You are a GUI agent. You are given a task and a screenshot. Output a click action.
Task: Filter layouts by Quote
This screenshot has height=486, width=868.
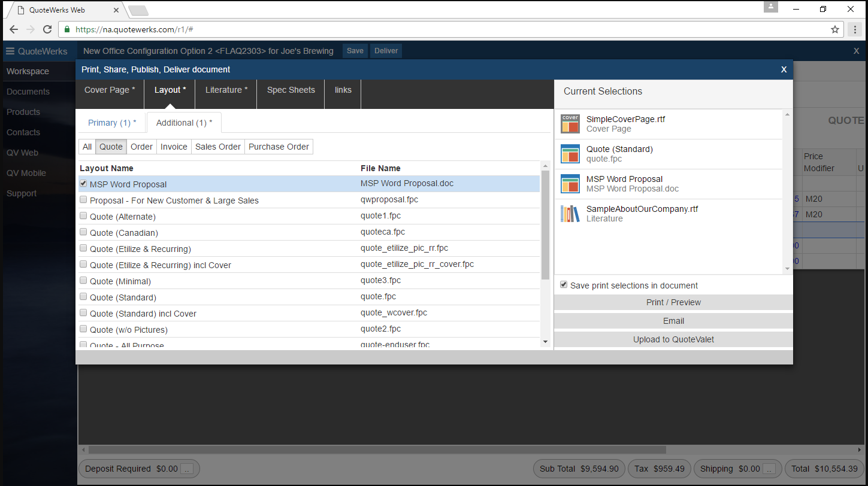(x=111, y=147)
